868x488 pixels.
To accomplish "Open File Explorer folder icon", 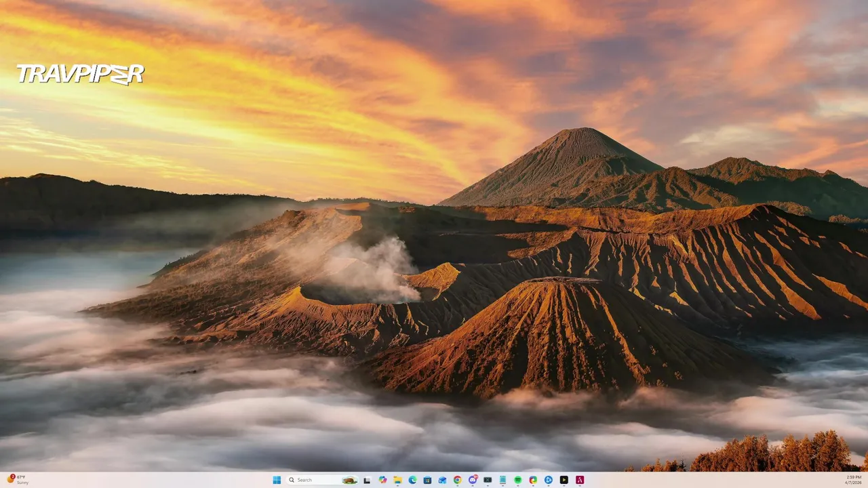I will [397, 480].
